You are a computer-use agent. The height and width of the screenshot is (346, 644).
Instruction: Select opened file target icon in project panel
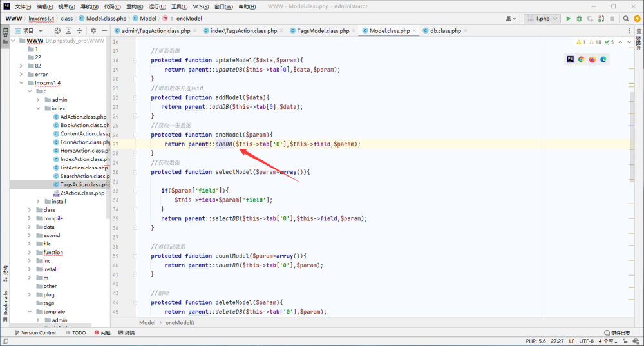coord(57,30)
